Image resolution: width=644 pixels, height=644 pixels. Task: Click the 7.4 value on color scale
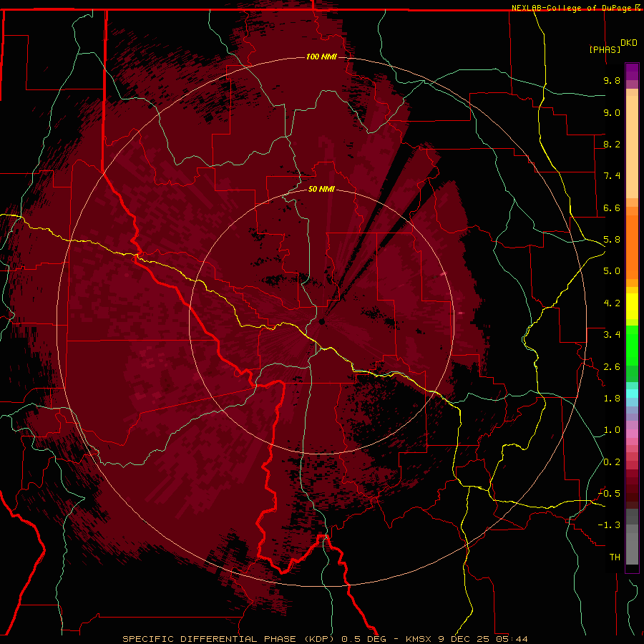click(x=612, y=176)
